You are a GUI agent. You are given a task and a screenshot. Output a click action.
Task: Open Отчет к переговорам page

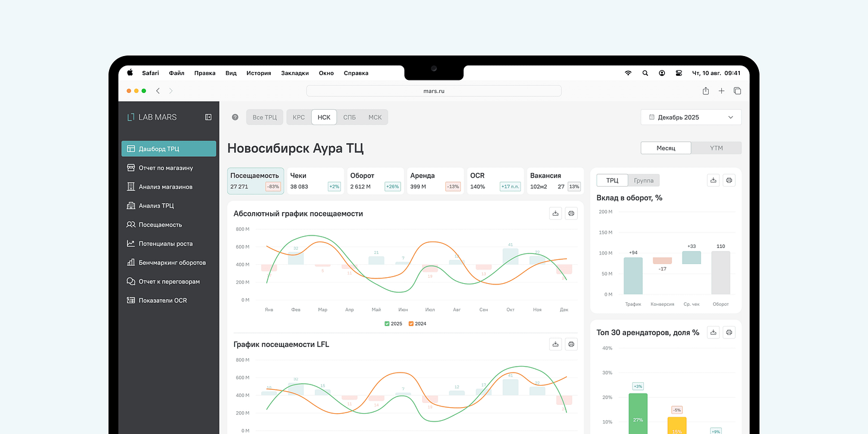169,281
